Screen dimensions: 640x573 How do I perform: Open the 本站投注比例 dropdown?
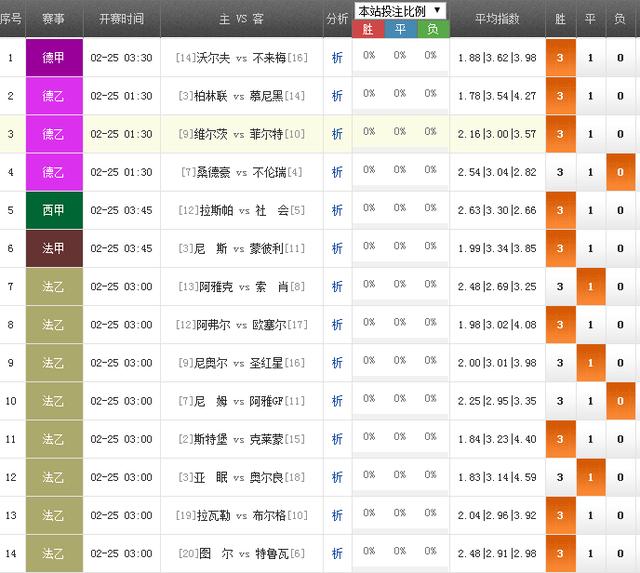coord(400,11)
